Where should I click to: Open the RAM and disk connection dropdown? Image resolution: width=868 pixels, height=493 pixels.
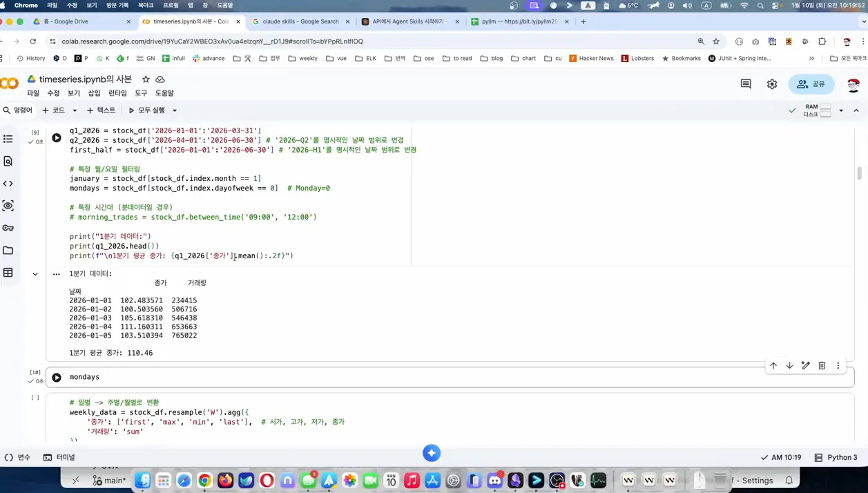click(841, 110)
